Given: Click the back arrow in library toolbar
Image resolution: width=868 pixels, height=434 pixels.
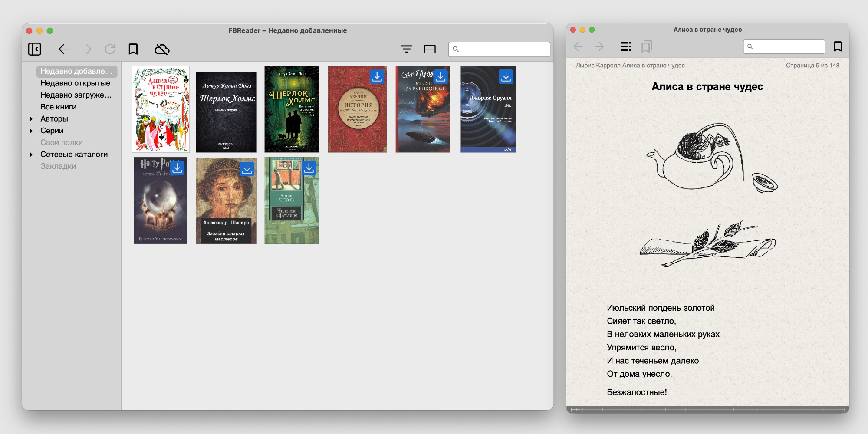Looking at the screenshot, I should coord(63,49).
